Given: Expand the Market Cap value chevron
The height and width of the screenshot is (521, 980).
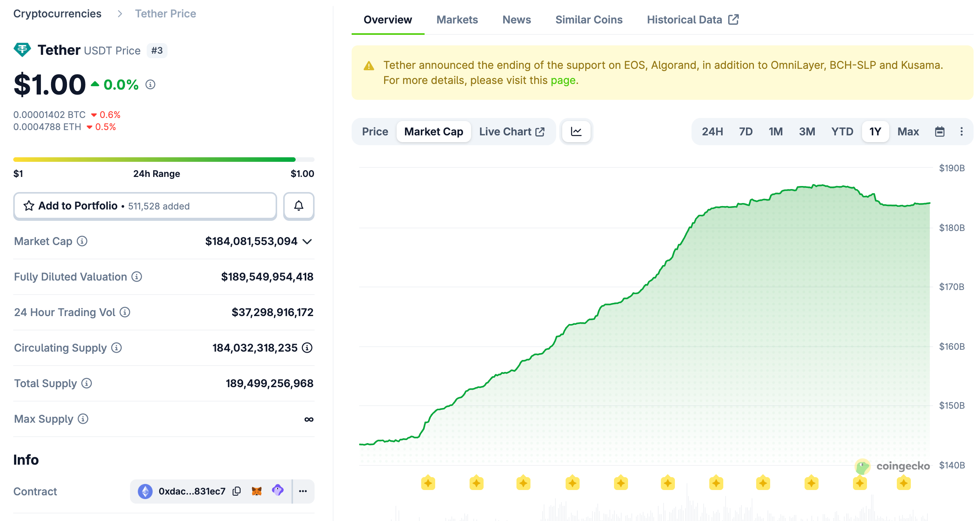Looking at the screenshot, I should [307, 241].
